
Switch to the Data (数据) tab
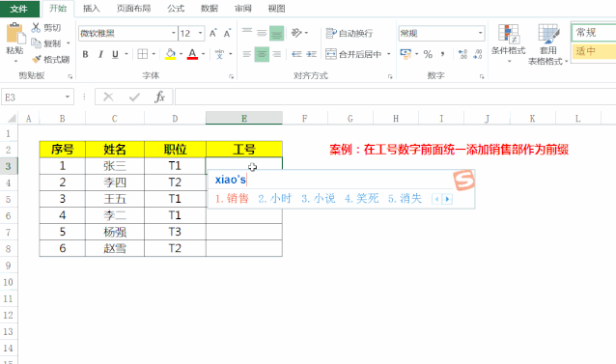[209, 9]
